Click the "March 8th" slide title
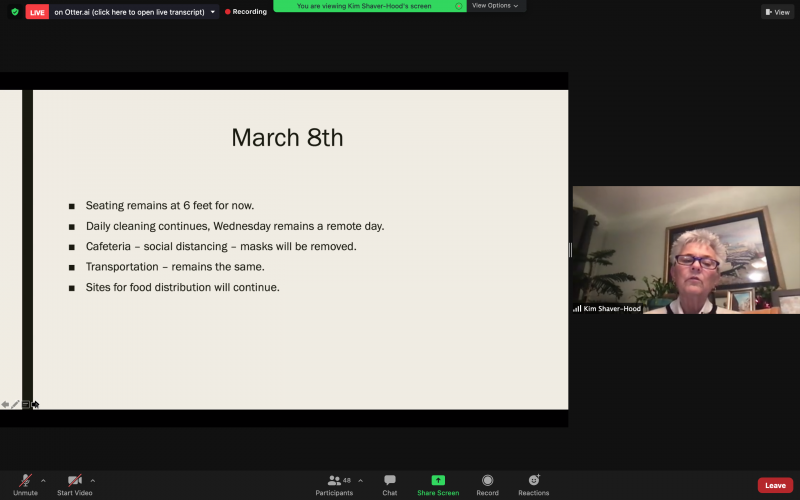This screenshot has height=500, width=800. point(287,138)
